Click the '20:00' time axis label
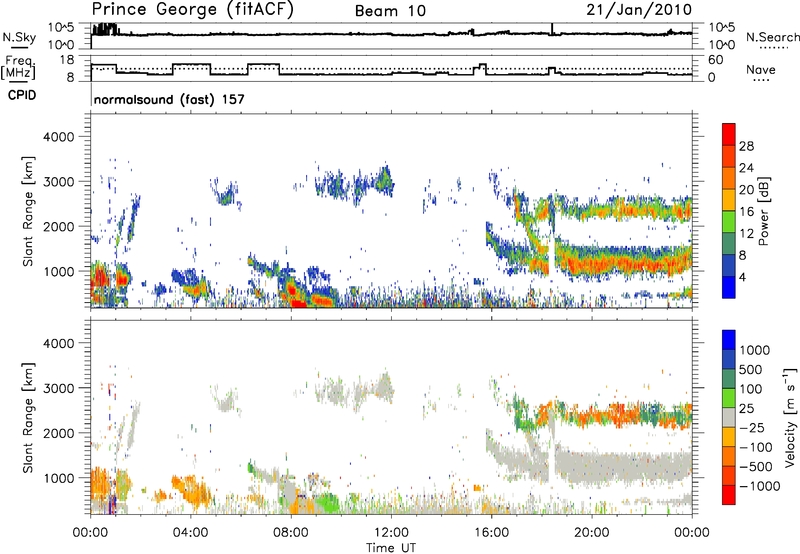800x554 pixels. click(592, 532)
